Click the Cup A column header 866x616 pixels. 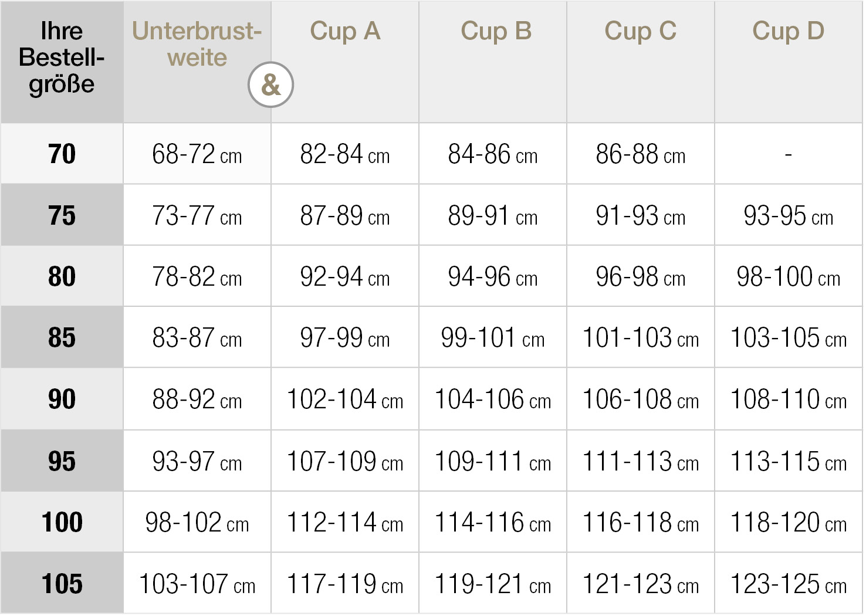(x=345, y=32)
